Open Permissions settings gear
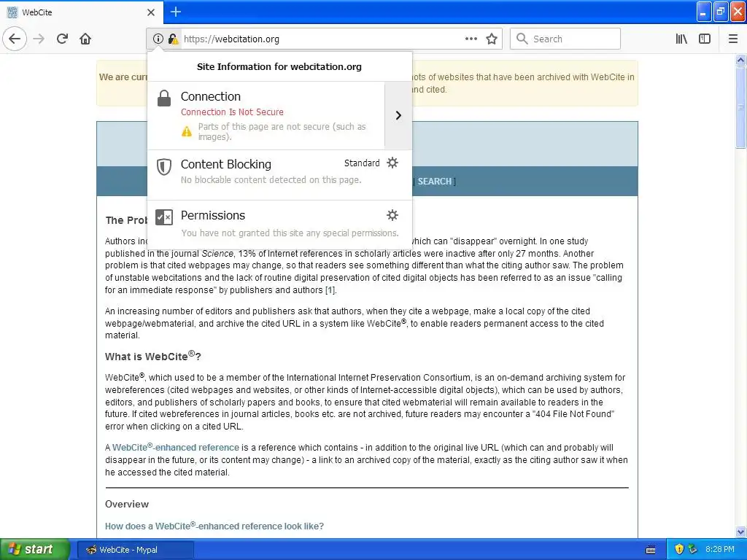 [392, 215]
